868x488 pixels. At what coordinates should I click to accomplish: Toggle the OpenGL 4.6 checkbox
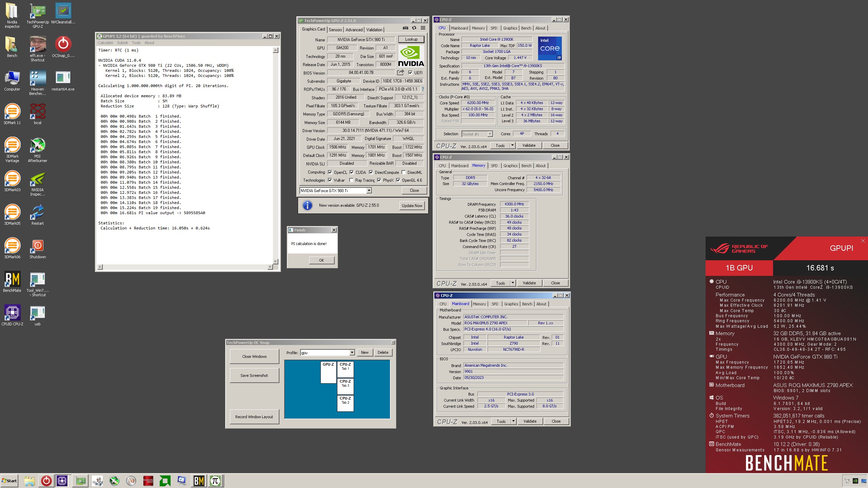[x=398, y=180]
